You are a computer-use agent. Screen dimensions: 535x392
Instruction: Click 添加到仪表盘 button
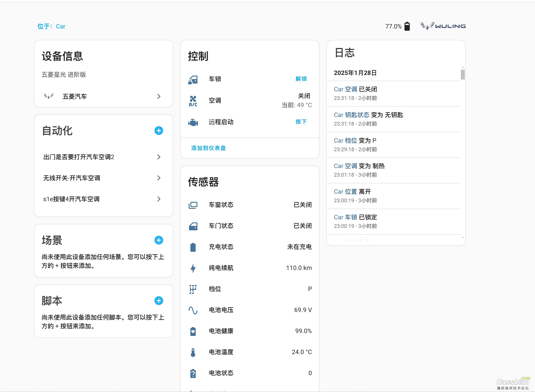pos(208,148)
